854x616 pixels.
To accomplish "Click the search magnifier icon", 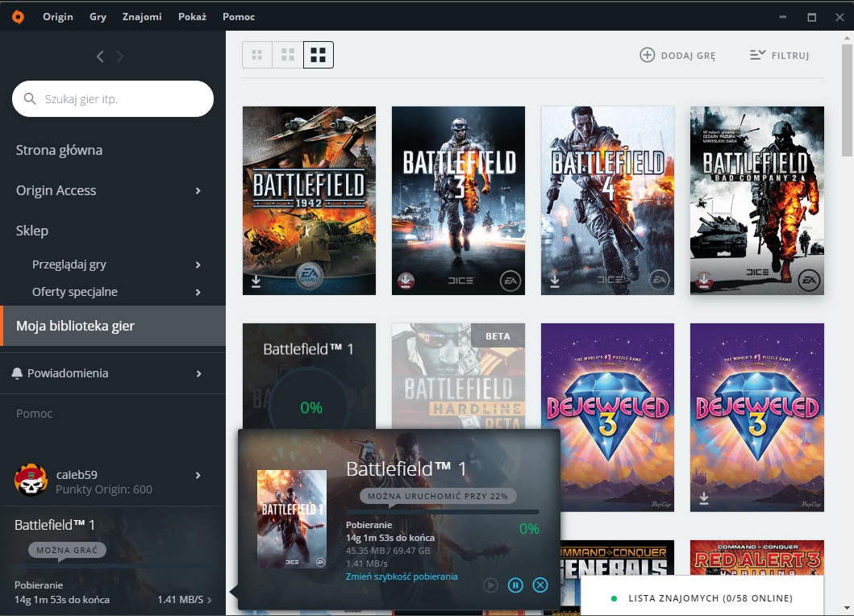I will coord(30,98).
